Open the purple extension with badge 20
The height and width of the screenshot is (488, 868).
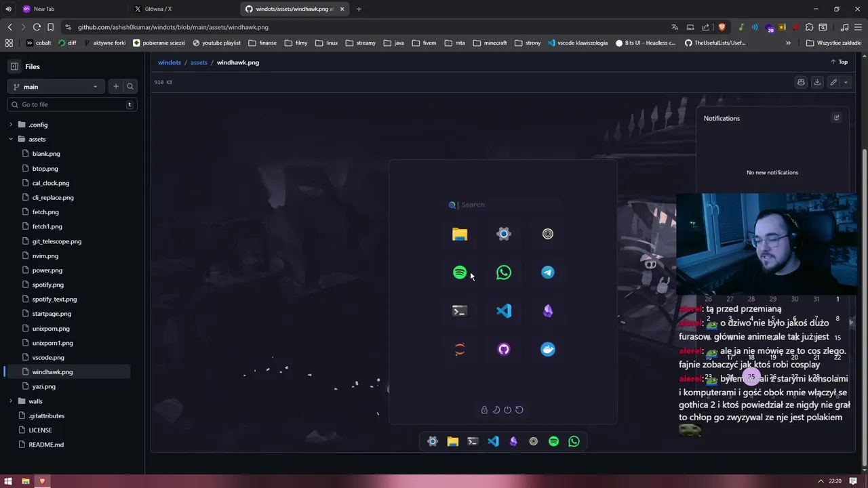(x=769, y=28)
